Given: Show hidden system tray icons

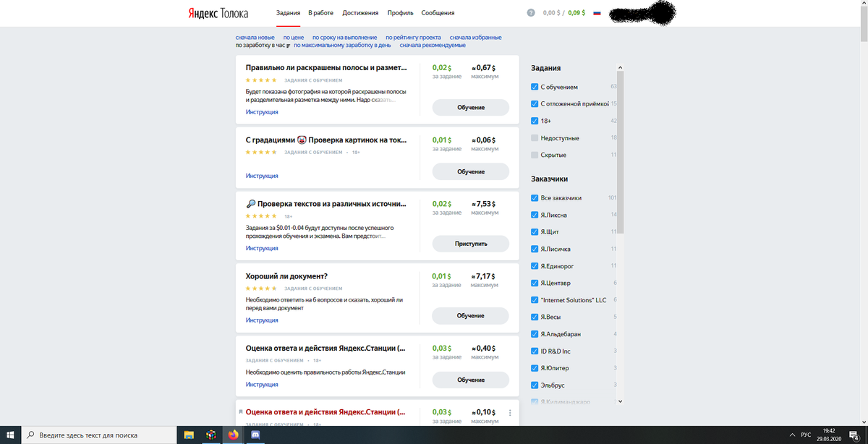Looking at the screenshot, I should 793,435.
